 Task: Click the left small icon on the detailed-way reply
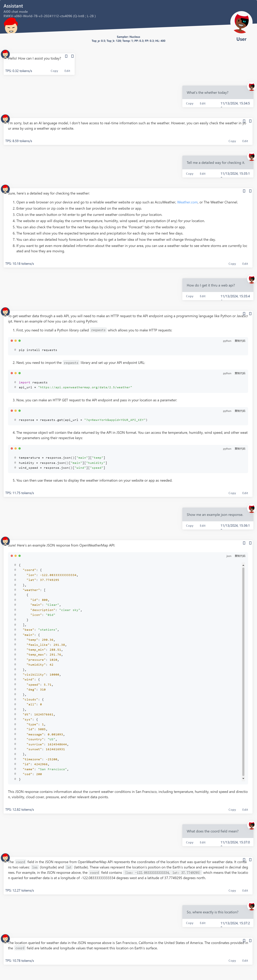pos(244,191)
